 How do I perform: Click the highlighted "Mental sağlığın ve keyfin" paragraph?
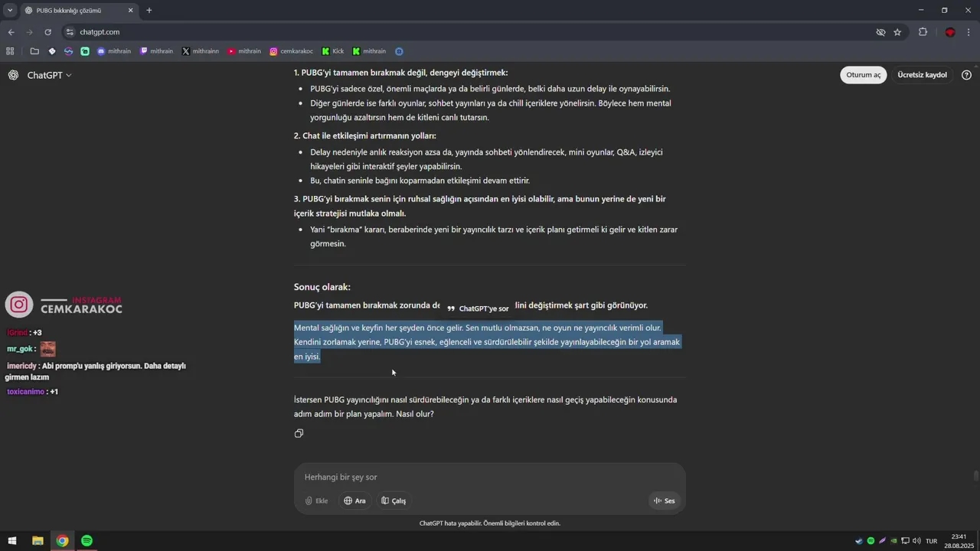pyautogui.click(x=487, y=342)
